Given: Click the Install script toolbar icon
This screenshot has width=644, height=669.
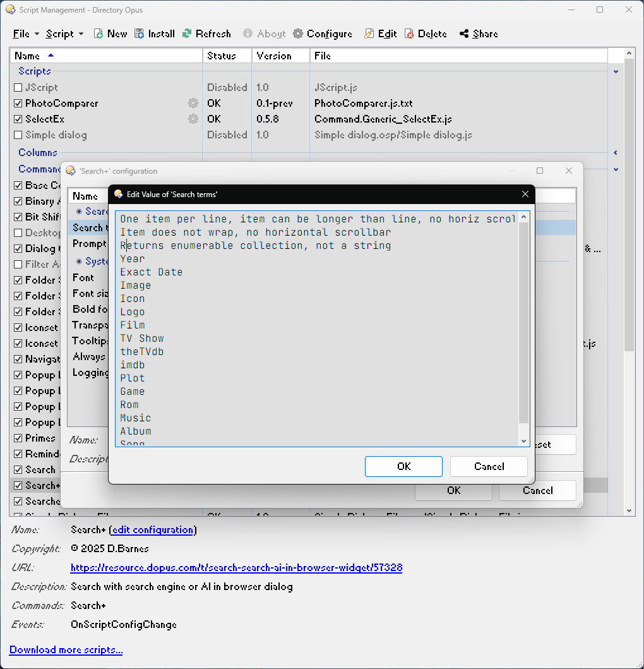Looking at the screenshot, I should 139,34.
